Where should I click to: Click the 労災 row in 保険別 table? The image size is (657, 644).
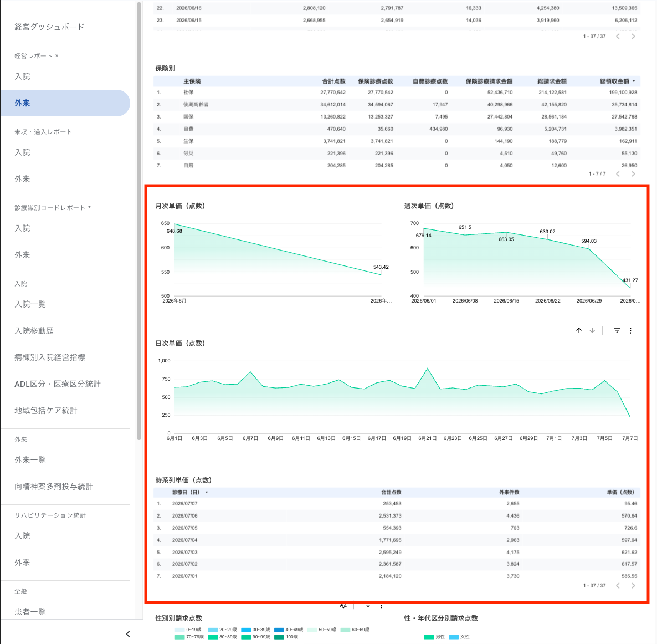point(397,154)
